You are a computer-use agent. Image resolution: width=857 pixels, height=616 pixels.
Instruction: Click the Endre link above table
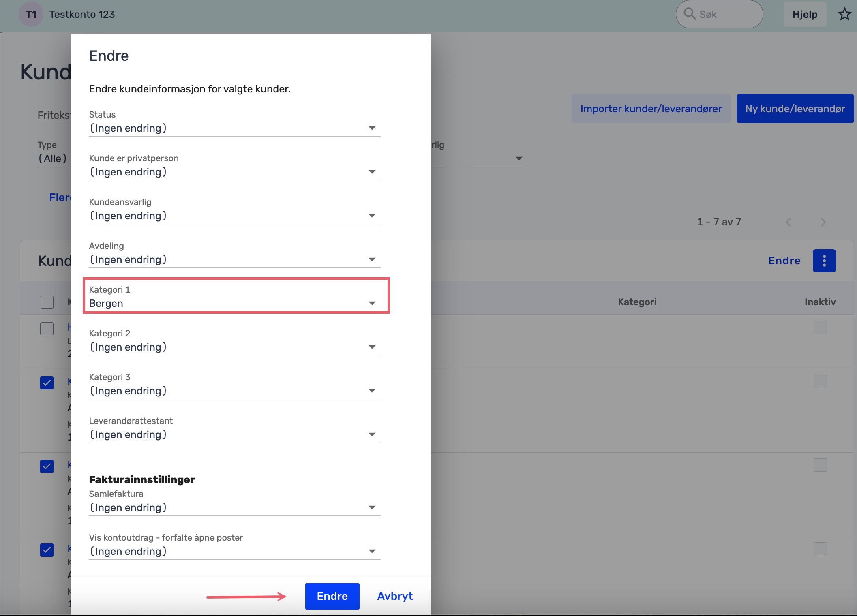tap(784, 261)
